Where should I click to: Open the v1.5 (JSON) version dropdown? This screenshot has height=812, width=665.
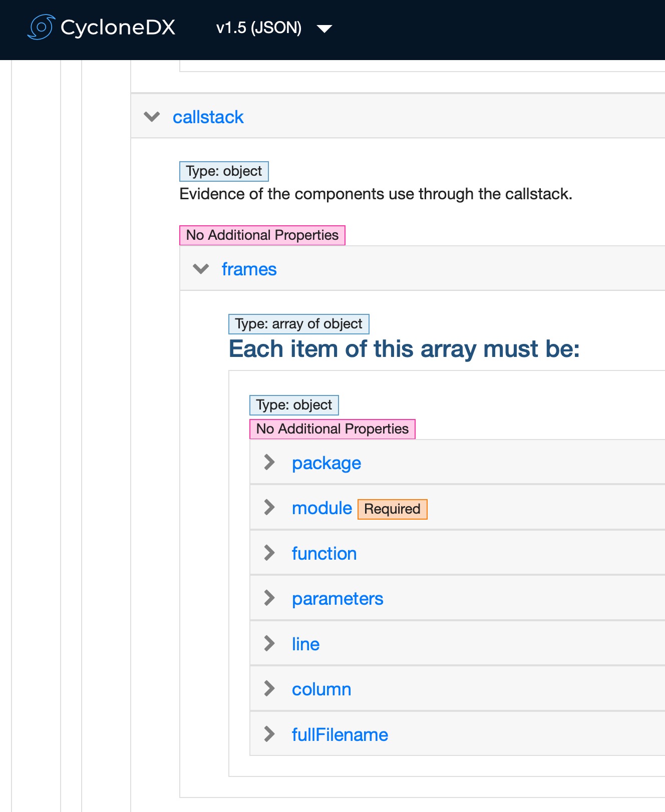[274, 28]
